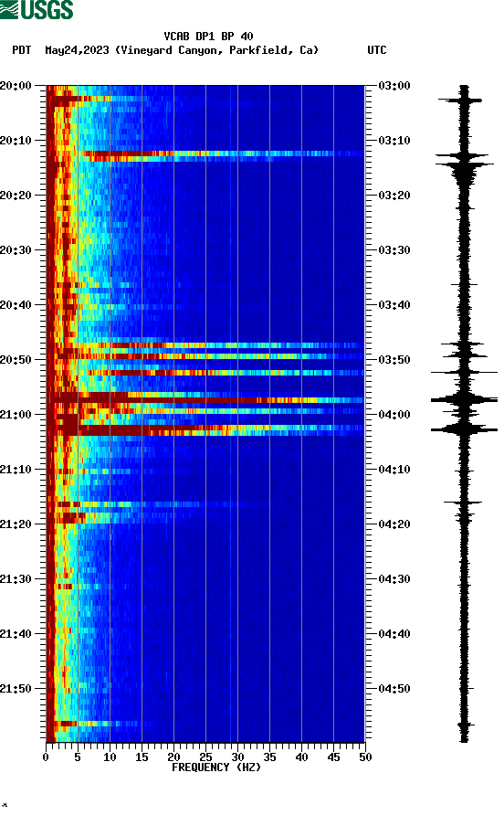The width and height of the screenshot is (504, 815).
Task: Click the wide red band near 21:03 PDT
Action: [205, 429]
